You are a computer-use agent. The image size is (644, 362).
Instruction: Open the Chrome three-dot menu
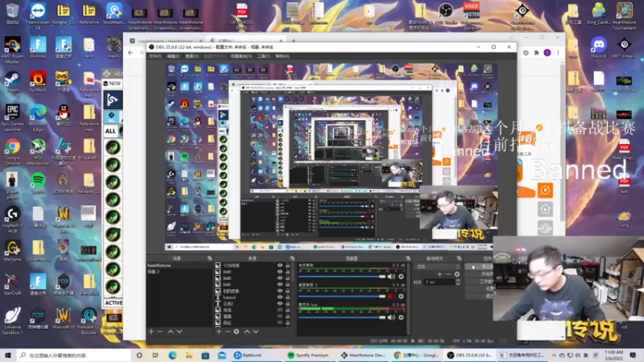point(558,53)
